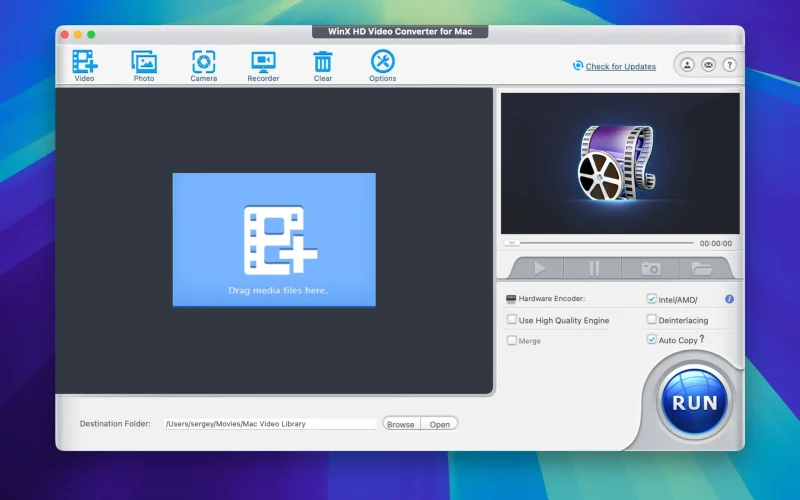Add a video with the Video icon
Viewport: 800px width, 500px height.
(84, 65)
